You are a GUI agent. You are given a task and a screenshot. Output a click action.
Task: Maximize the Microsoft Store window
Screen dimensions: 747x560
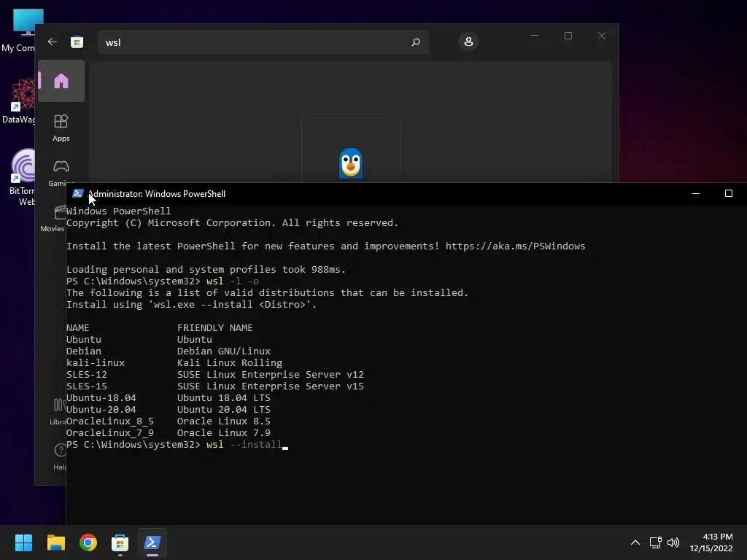568,36
